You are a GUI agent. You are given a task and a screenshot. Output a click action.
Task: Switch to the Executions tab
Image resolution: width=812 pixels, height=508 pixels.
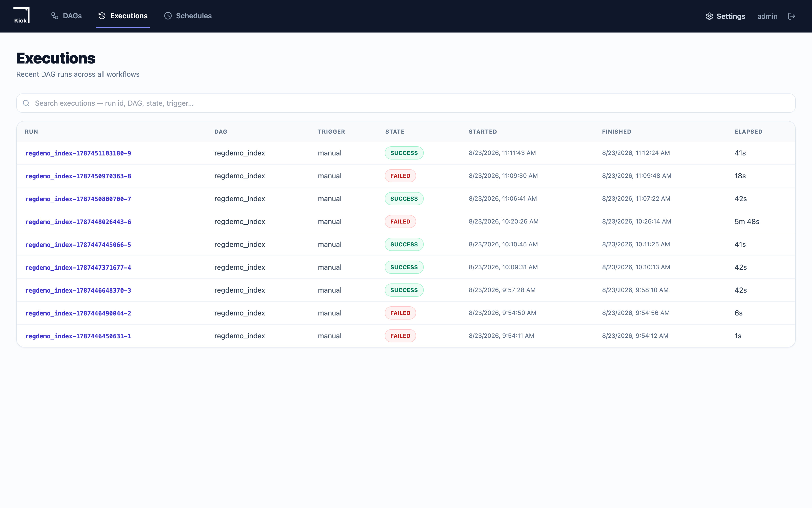(123, 16)
